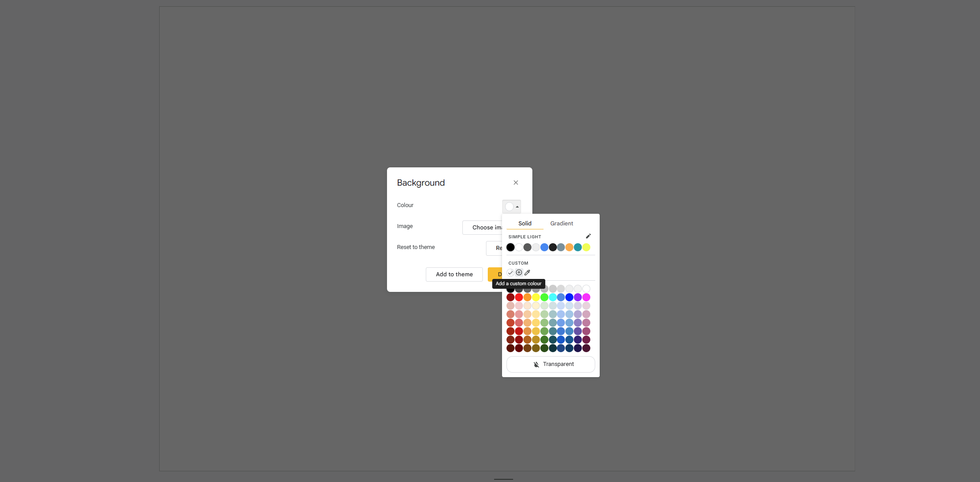Click the add custom colour plus icon
The image size is (980, 482).
pos(519,273)
